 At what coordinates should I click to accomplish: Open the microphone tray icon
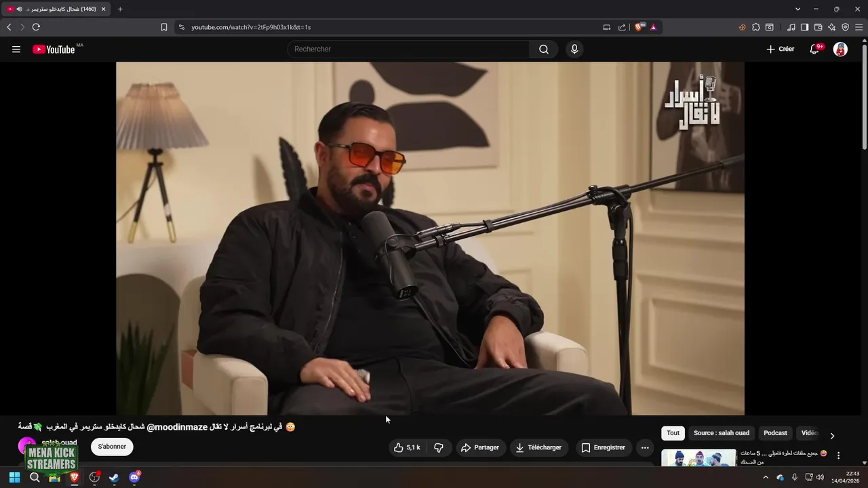(795, 477)
